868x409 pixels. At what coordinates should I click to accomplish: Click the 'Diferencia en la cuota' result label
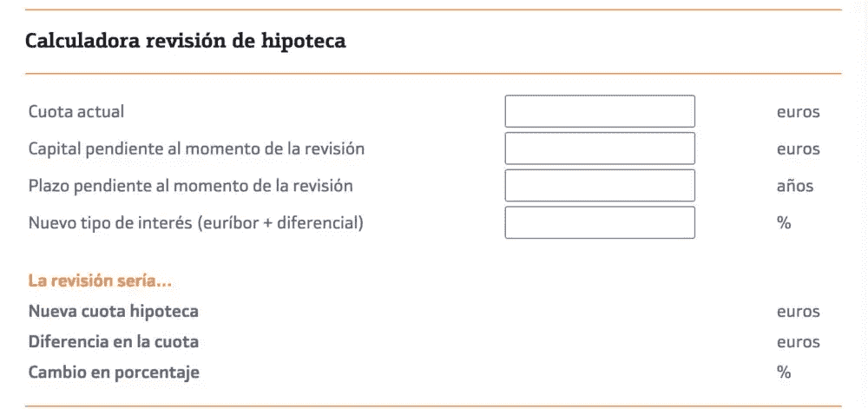114,342
